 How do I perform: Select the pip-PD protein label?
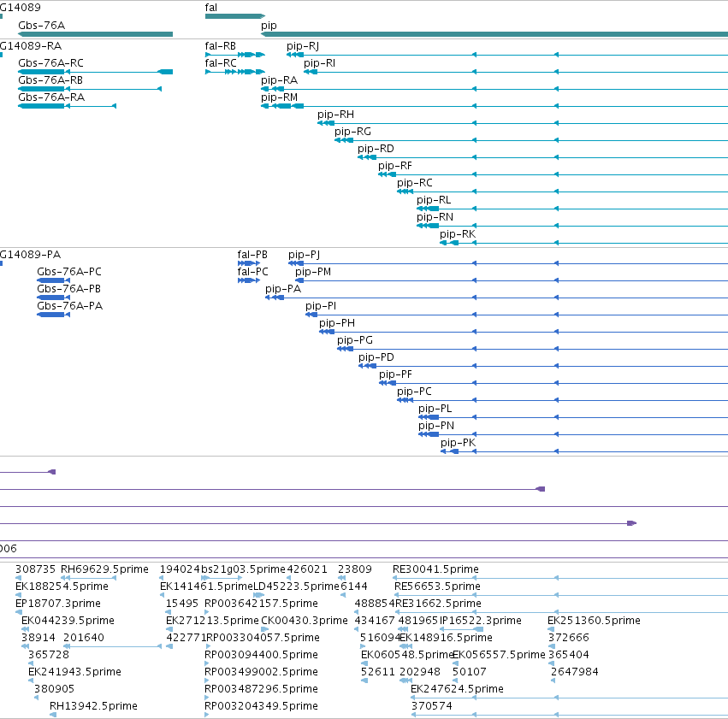(376, 357)
